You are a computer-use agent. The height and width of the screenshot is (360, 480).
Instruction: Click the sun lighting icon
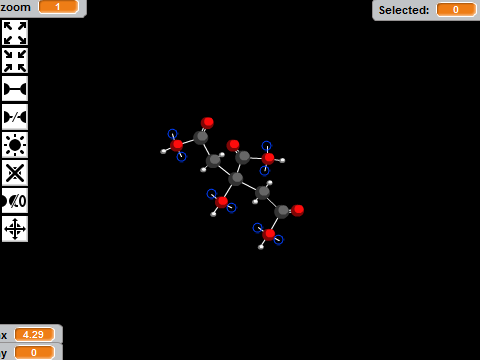pyautogui.click(x=15, y=145)
